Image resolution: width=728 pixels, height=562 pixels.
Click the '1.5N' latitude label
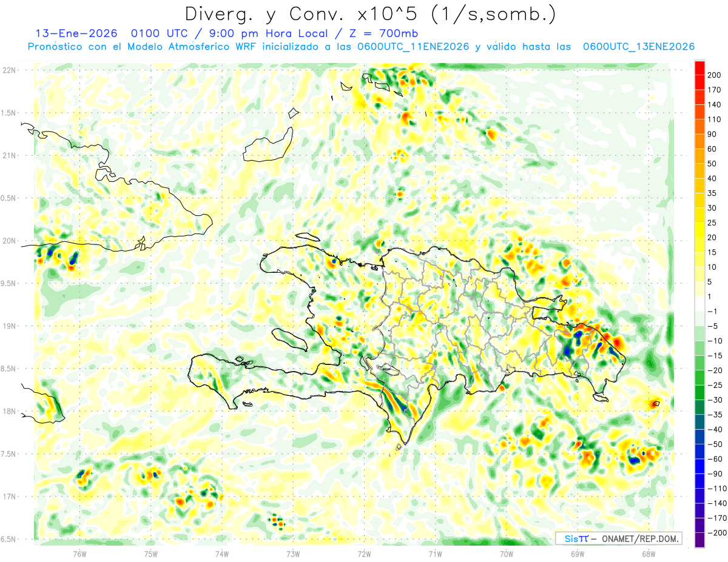click(8, 113)
